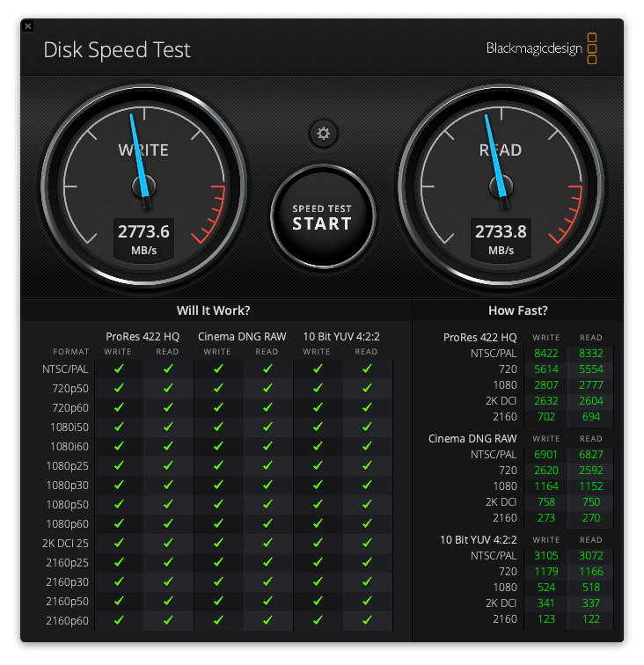Click 1080p60 Cinema DNG RAW read checkmark
Screen dimensions: 644x665
click(x=267, y=523)
